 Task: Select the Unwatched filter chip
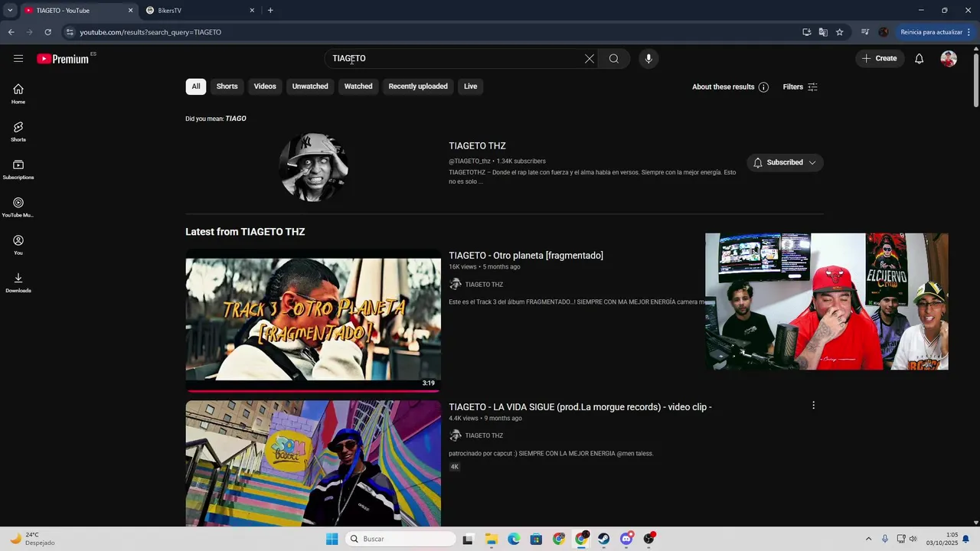310,86
